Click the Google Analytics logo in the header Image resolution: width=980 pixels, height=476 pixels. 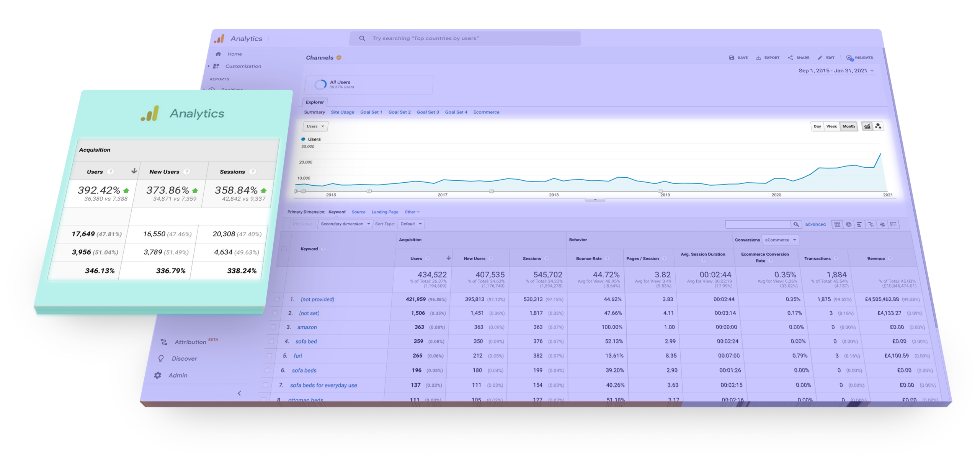[x=219, y=38]
